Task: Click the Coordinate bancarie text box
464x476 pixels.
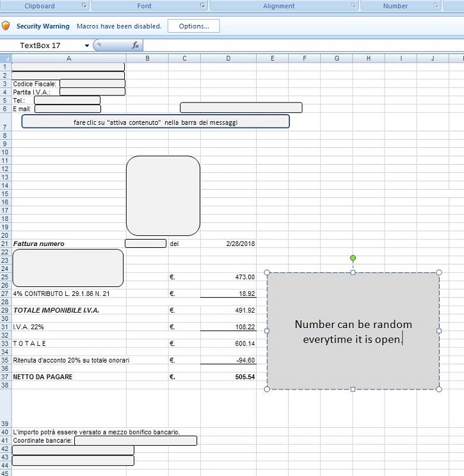Action: 136,440
